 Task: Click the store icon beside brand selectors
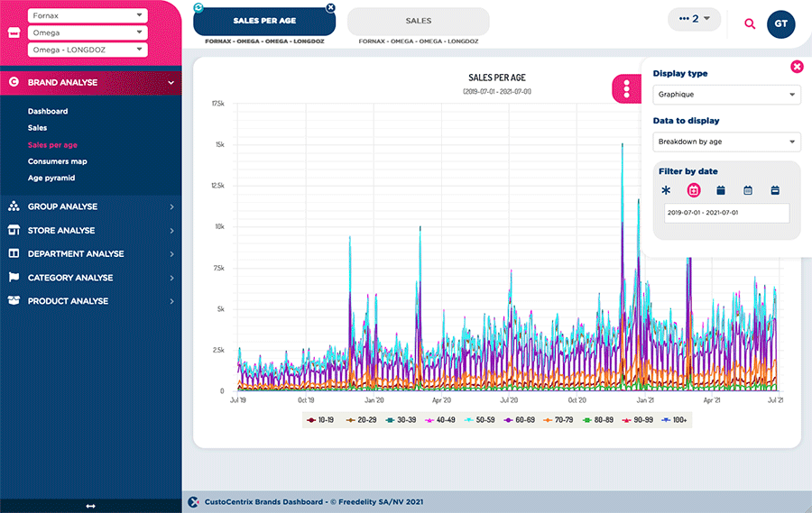tap(14, 32)
